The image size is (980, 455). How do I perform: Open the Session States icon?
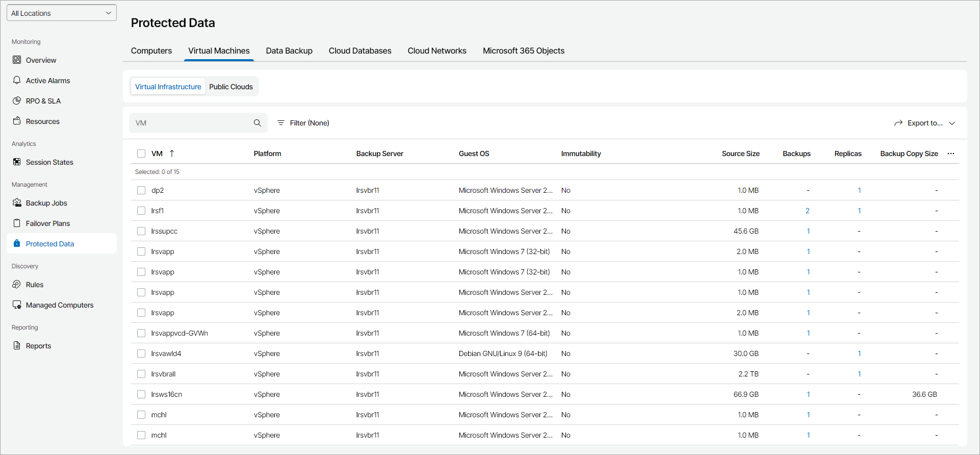tap(17, 162)
